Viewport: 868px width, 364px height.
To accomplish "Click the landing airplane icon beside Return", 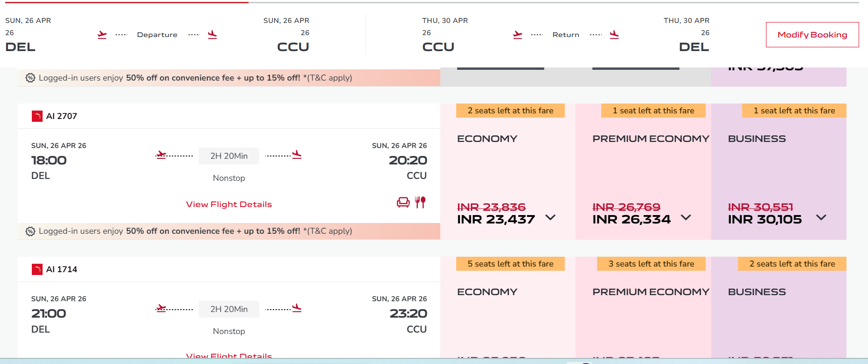I will pos(614,34).
